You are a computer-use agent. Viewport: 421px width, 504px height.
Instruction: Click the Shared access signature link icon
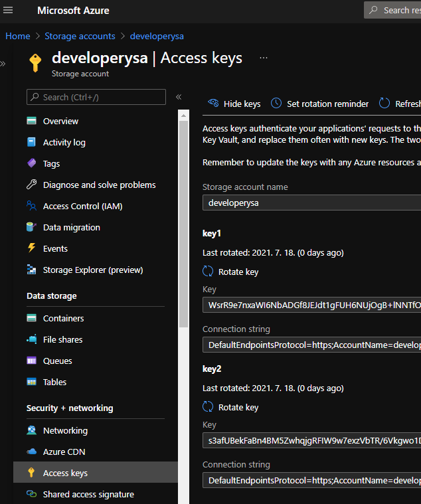(x=31, y=494)
